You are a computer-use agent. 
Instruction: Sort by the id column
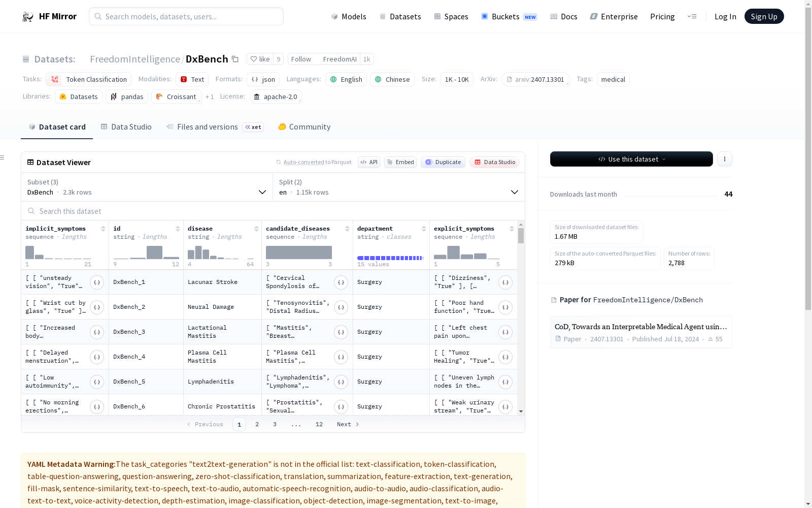pos(178,229)
